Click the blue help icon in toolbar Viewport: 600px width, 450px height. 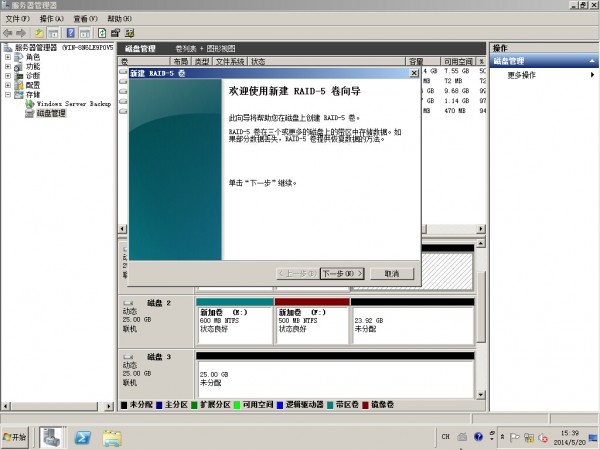(71, 33)
